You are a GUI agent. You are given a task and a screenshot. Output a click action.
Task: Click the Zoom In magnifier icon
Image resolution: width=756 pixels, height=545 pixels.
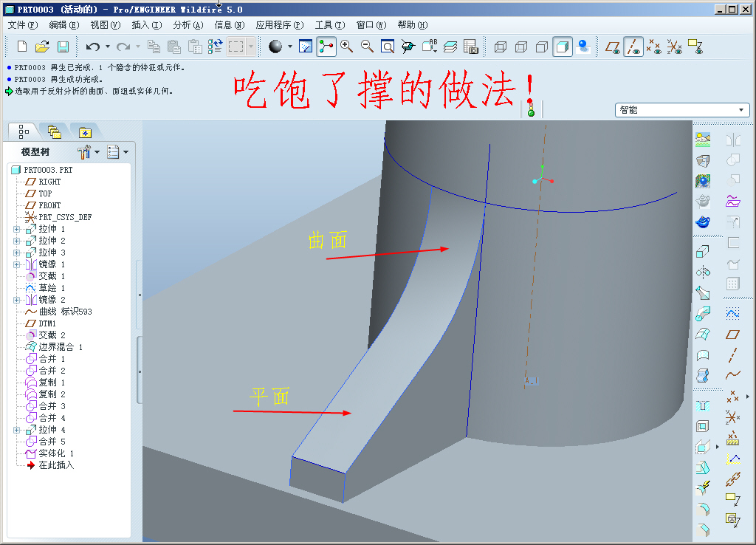pyautogui.click(x=347, y=47)
